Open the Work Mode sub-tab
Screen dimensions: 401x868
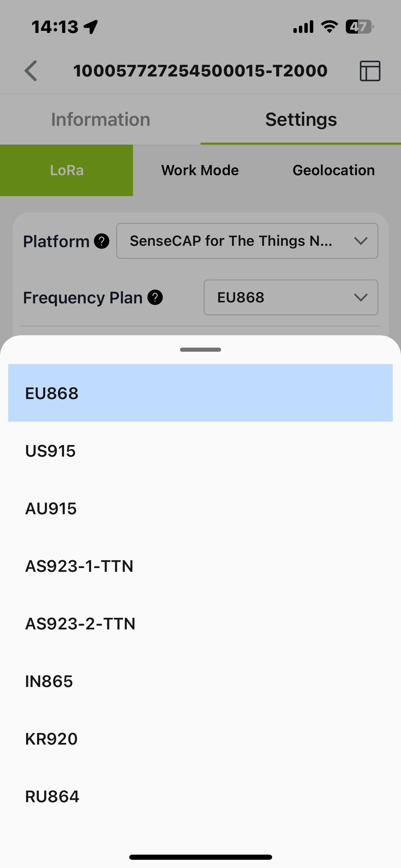(200, 170)
